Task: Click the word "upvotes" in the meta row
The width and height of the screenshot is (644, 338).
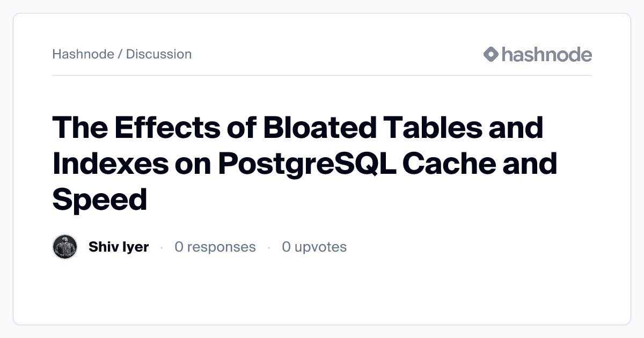Action: tap(320, 247)
